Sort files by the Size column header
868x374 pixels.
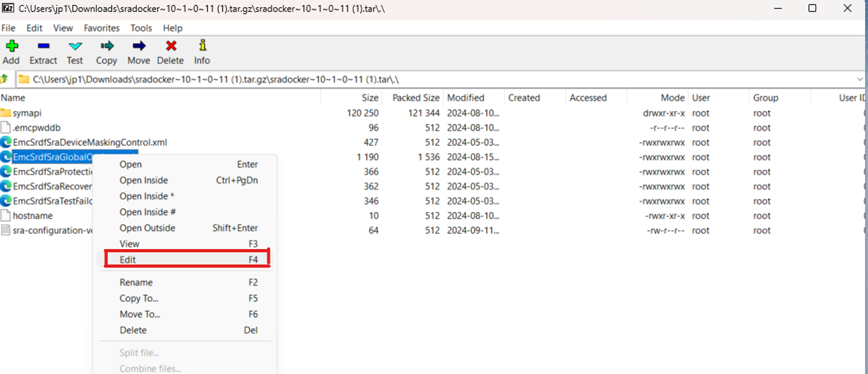tap(369, 97)
